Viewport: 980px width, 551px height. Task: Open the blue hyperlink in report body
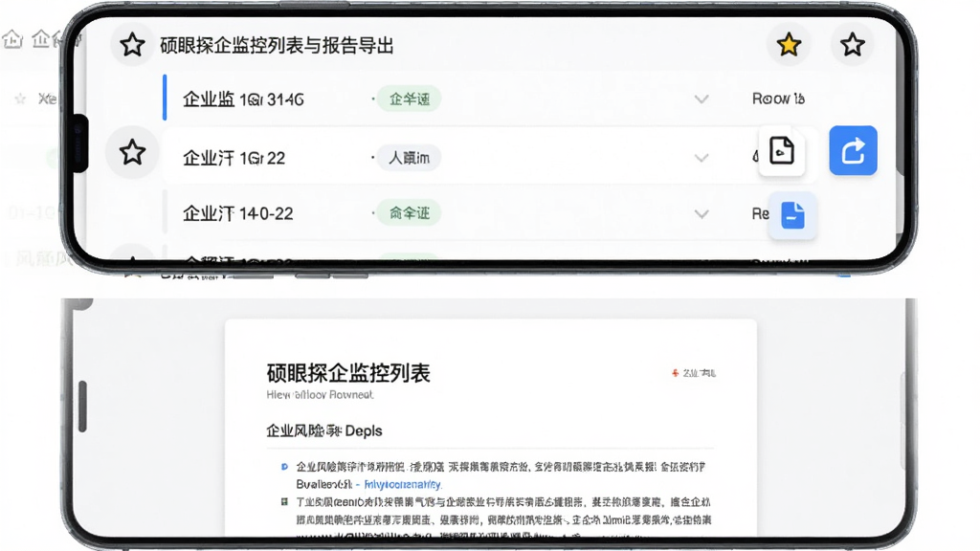(x=403, y=484)
